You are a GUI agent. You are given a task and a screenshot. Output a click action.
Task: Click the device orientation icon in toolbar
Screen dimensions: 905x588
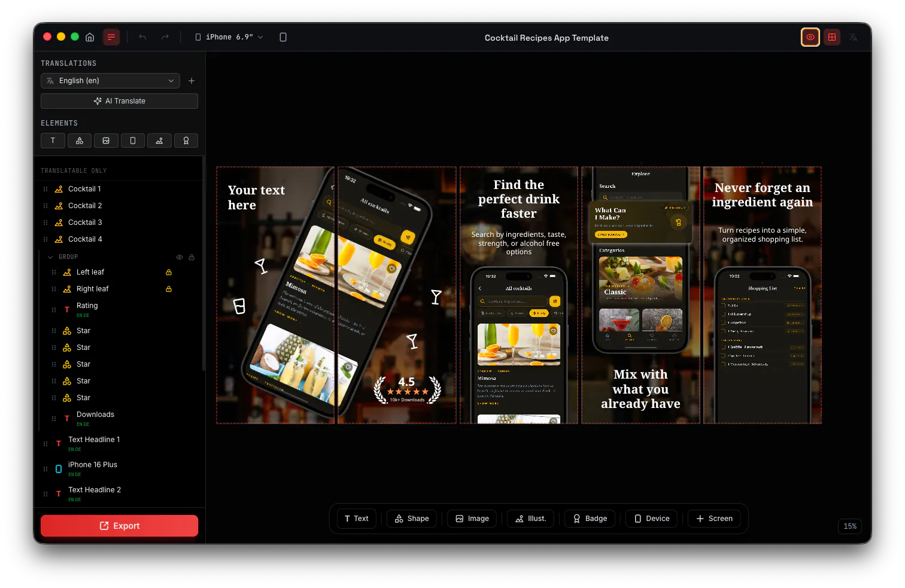point(283,37)
